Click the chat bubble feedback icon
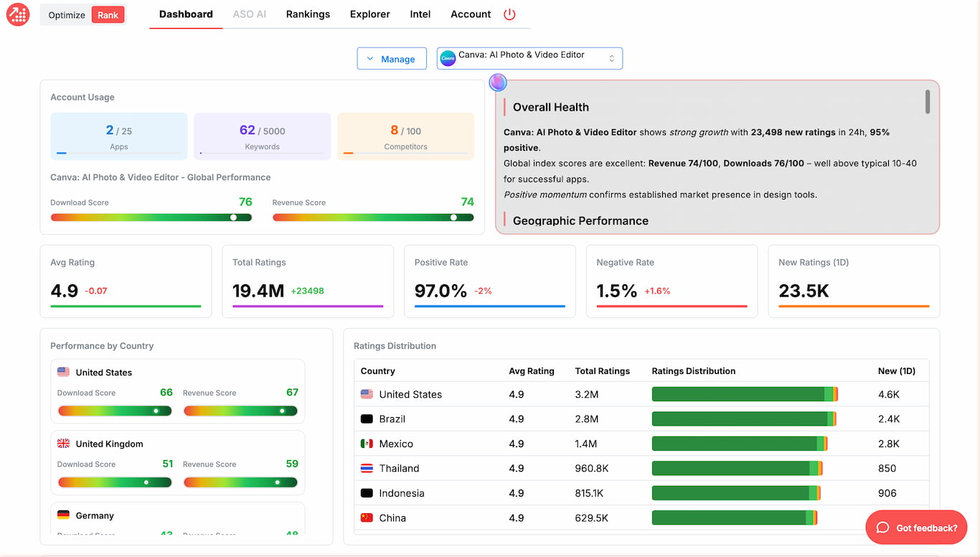Screen dimensions: 980x557 pos(882,528)
